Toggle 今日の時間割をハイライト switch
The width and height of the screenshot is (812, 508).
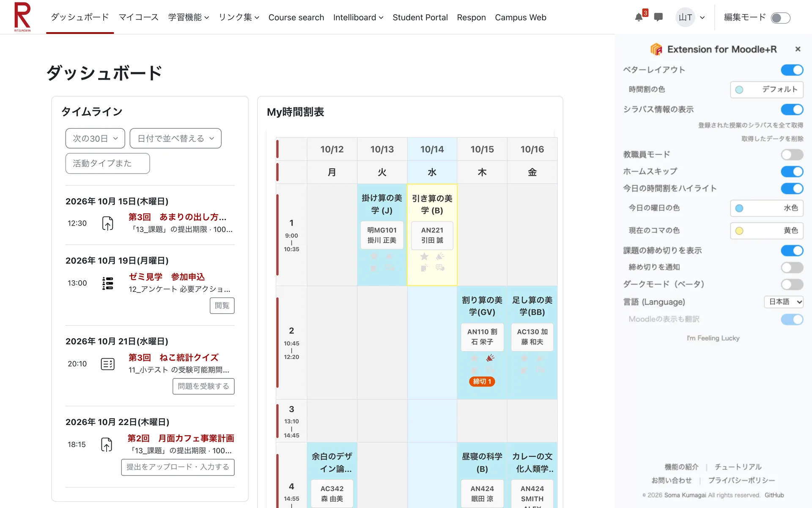coord(792,188)
